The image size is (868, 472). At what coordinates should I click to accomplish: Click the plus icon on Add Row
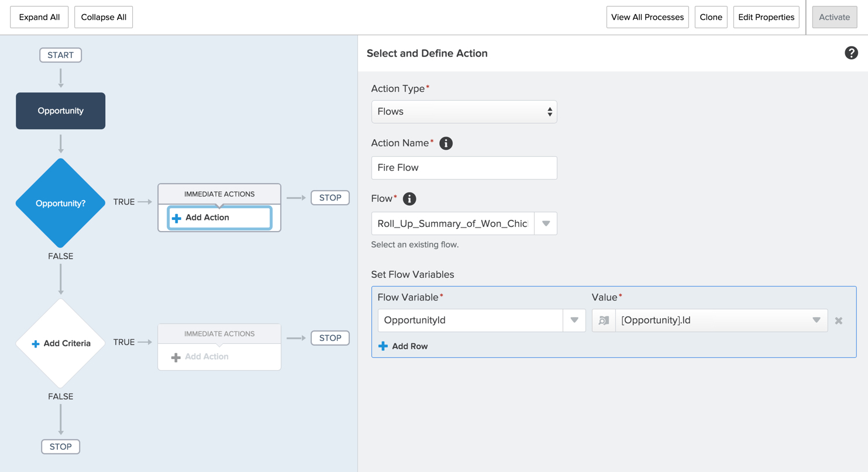click(x=383, y=346)
